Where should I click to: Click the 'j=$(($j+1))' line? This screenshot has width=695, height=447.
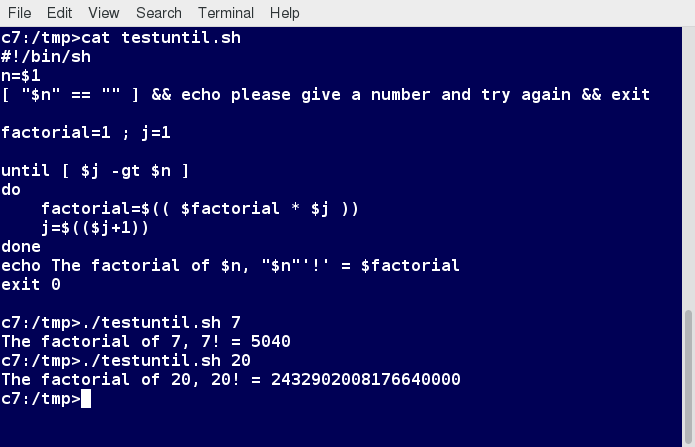95,227
